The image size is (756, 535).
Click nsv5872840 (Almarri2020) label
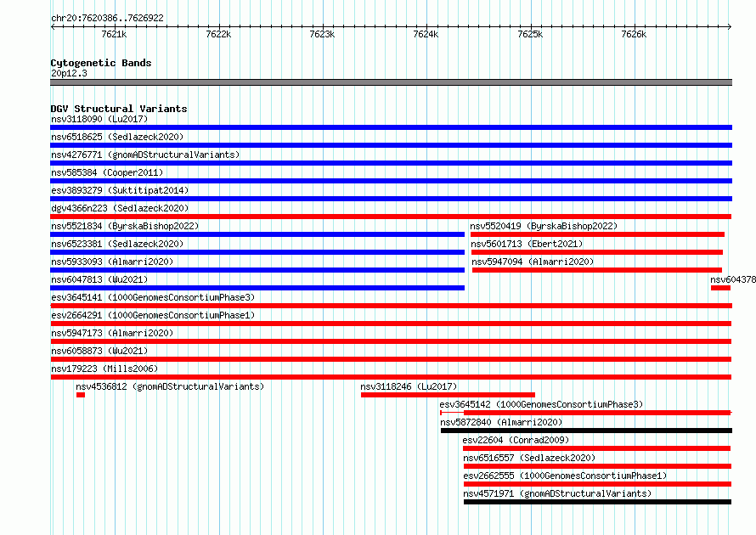pyautogui.click(x=501, y=422)
